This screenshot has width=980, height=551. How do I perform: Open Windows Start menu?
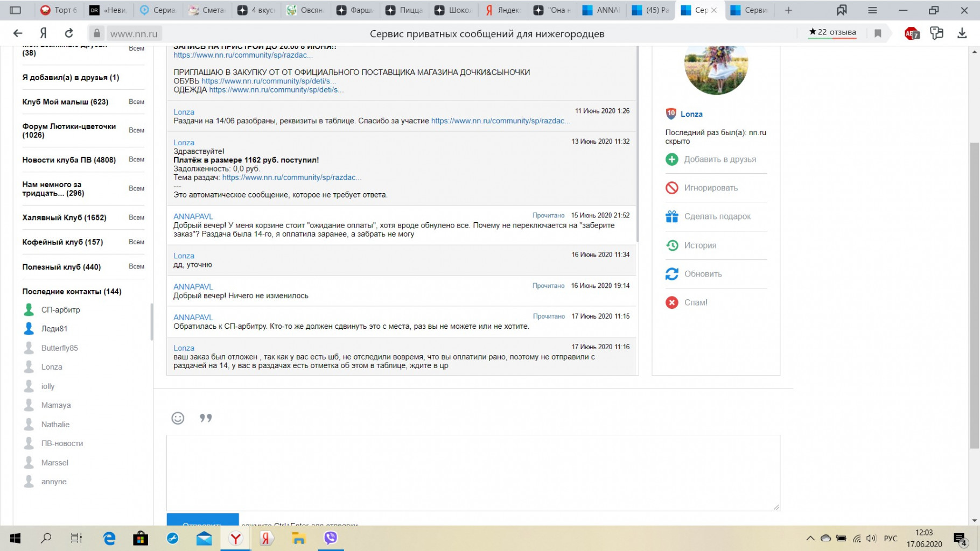coord(15,538)
